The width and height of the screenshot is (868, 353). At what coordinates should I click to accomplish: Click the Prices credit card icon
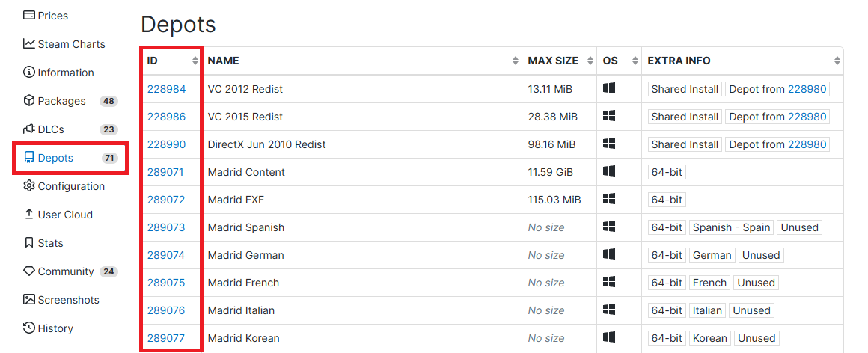(29, 15)
